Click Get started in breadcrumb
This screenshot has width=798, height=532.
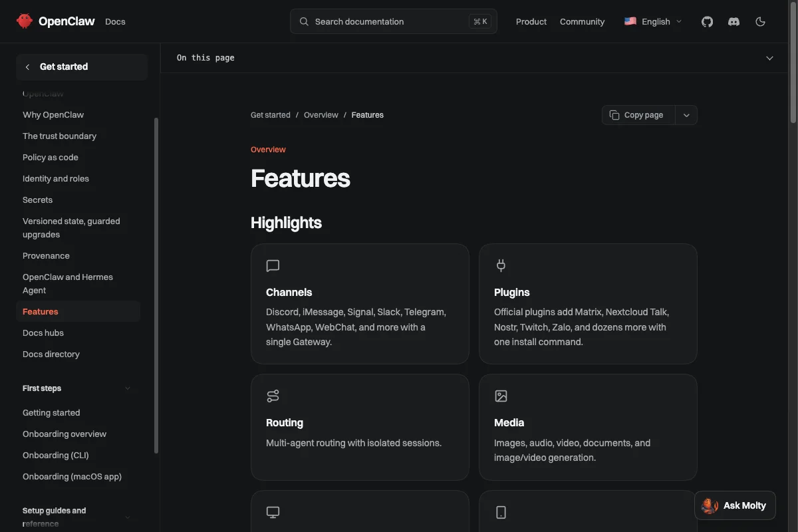[x=271, y=115]
